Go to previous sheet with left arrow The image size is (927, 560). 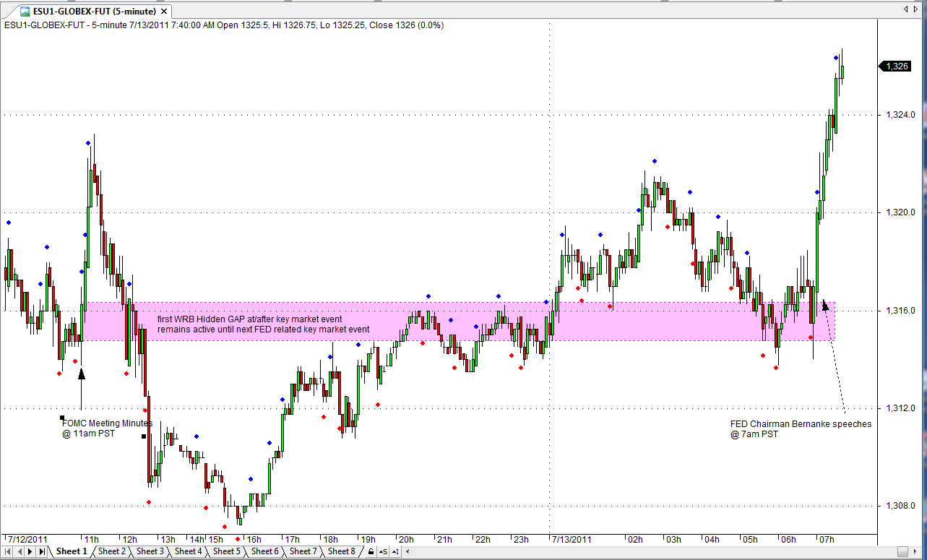pos(20,551)
